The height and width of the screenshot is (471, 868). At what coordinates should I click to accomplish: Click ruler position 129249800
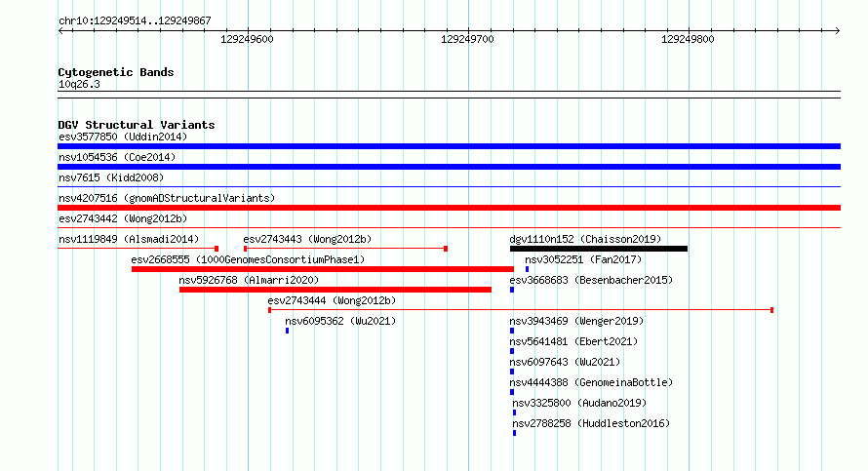688,39
